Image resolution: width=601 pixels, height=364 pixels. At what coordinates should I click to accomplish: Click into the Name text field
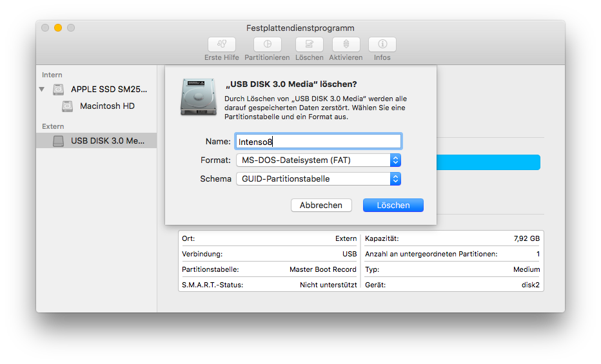pyautogui.click(x=318, y=141)
